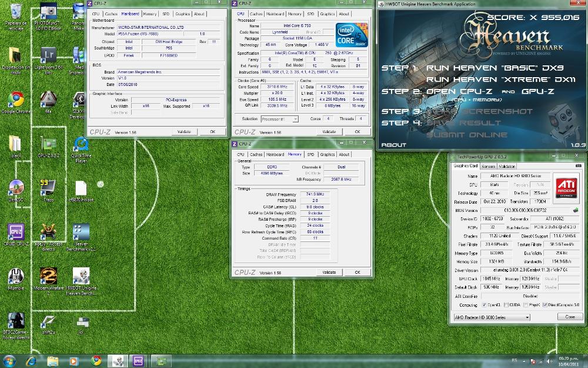Open About tab in the Mainboard CPU-Z window
The width and height of the screenshot is (588, 368).
point(199,14)
